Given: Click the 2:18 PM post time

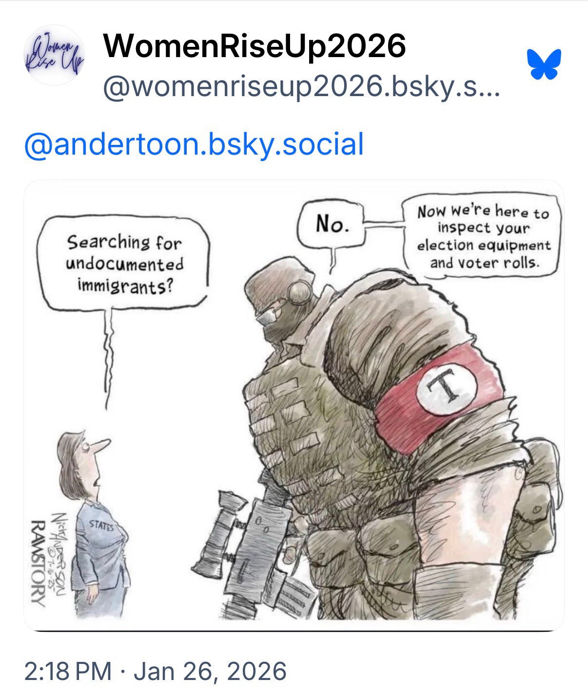Looking at the screenshot, I should [67, 671].
